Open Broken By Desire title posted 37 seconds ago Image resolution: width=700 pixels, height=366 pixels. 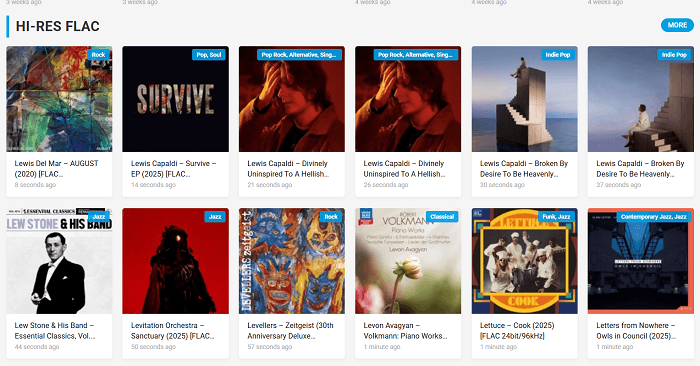[x=640, y=169]
